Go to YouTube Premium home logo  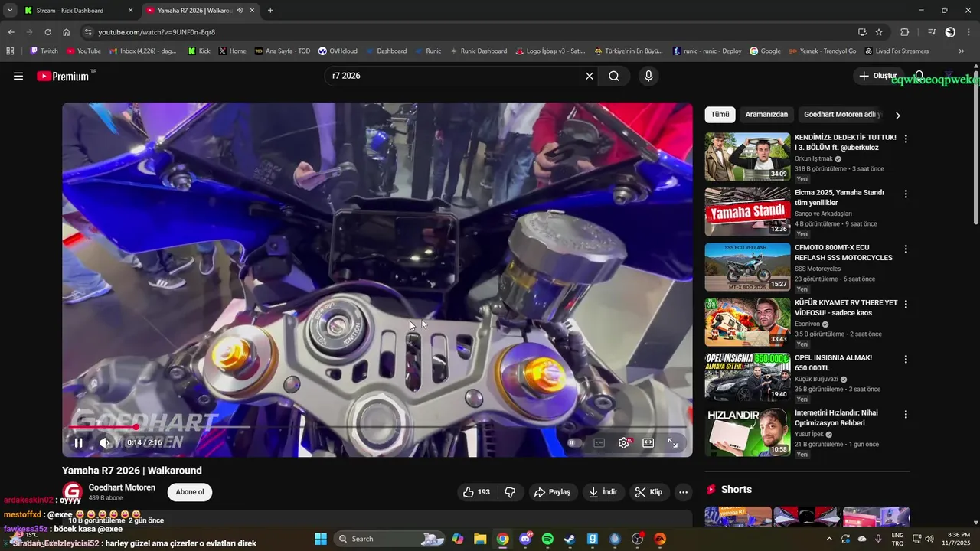tap(63, 76)
